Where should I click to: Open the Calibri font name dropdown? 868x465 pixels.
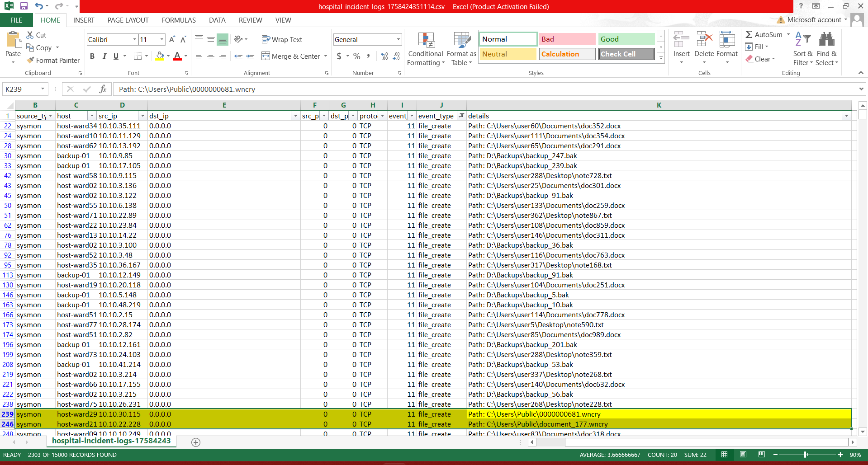134,40
